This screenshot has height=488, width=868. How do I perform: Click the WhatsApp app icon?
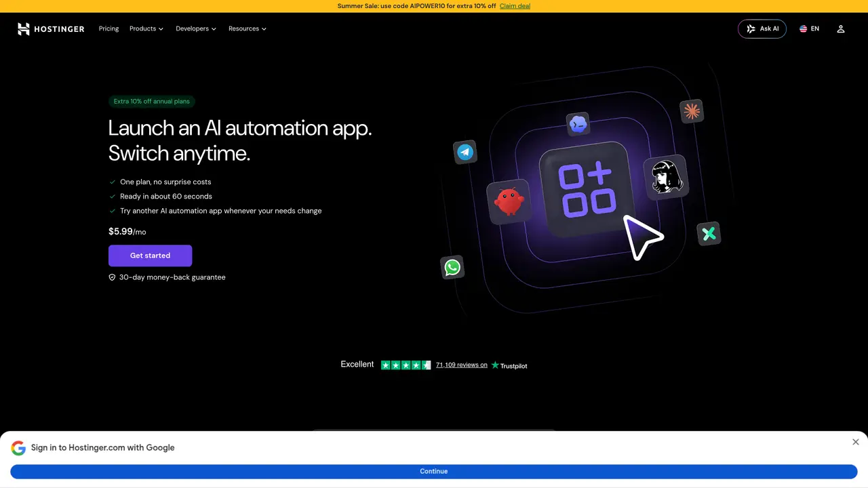[452, 267]
